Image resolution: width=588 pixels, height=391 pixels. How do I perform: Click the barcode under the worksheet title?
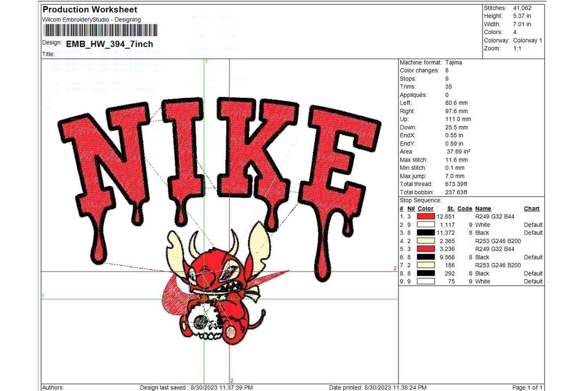pyautogui.click(x=100, y=30)
